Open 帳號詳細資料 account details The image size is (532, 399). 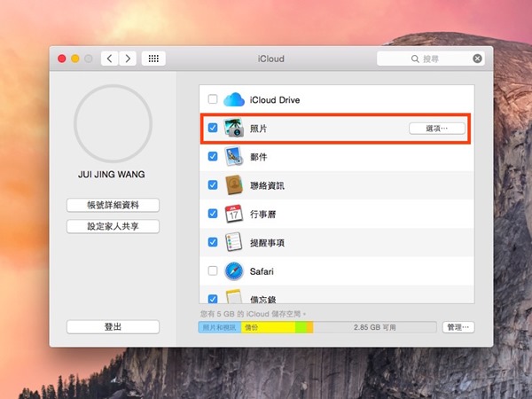click(x=113, y=205)
